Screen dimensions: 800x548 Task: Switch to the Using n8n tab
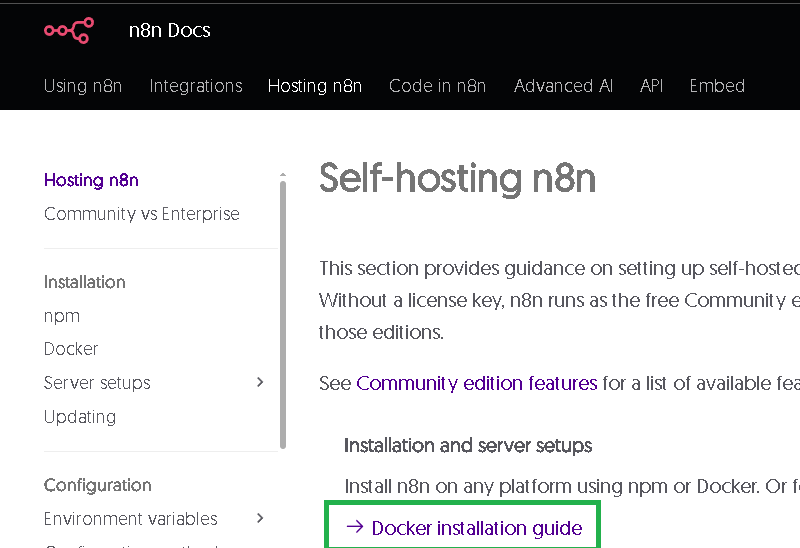(x=83, y=86)
